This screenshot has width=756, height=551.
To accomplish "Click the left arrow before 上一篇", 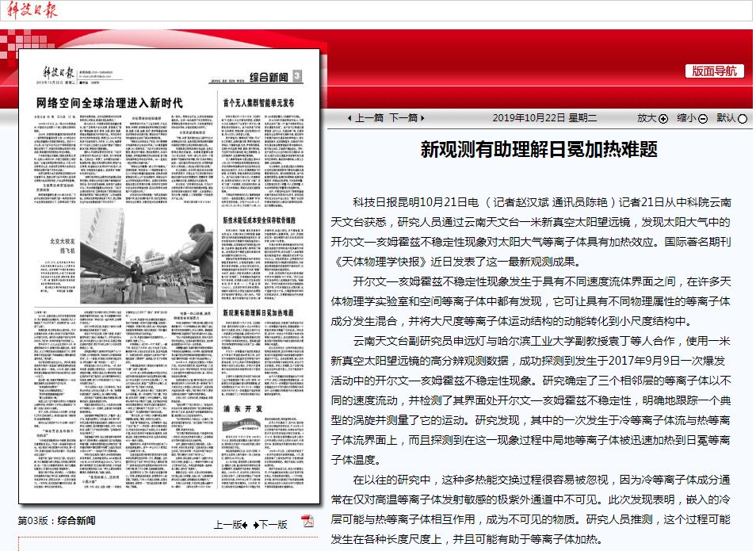I will click(350, 118).
